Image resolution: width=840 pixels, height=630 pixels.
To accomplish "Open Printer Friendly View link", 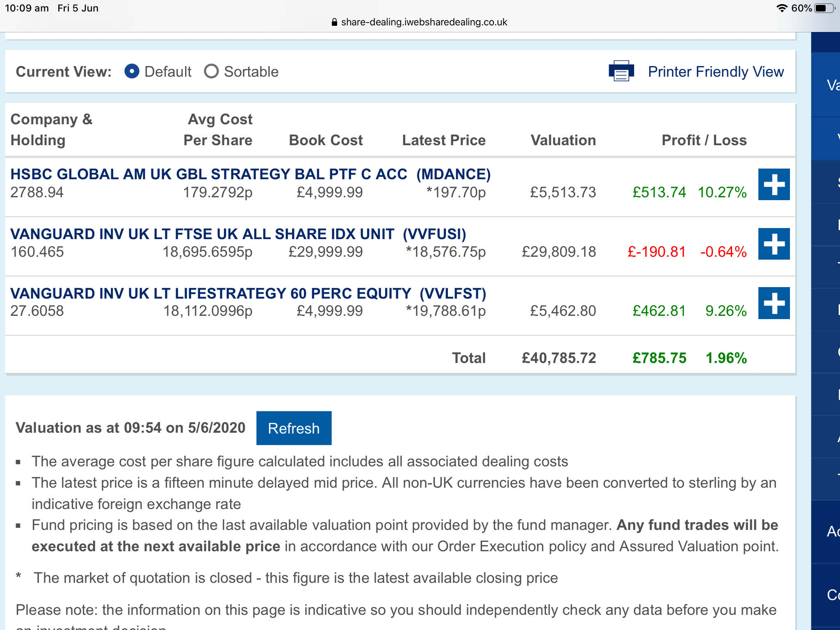I will coord(716,72).
